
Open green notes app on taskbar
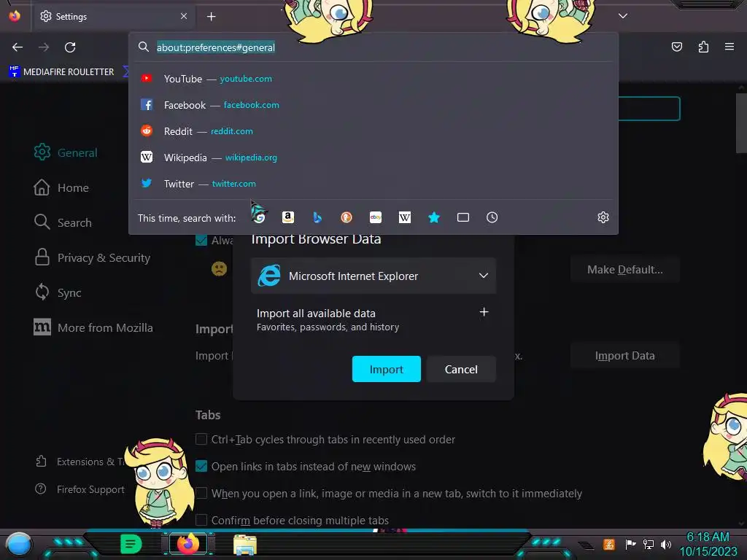[131, 544]
